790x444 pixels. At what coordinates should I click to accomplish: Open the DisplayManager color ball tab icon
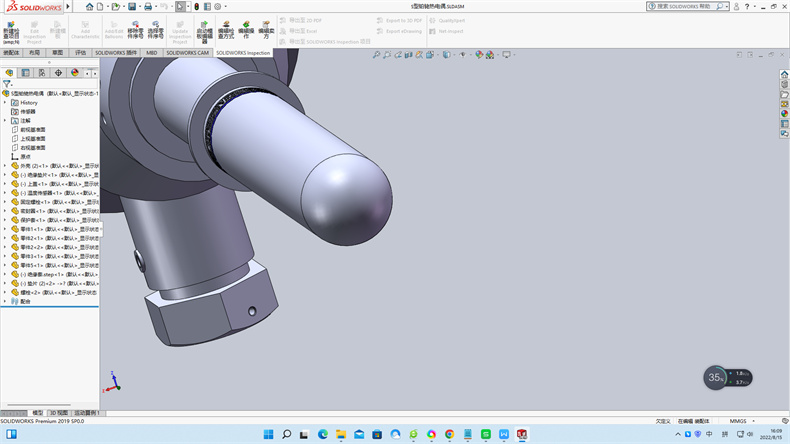[75, 73]
